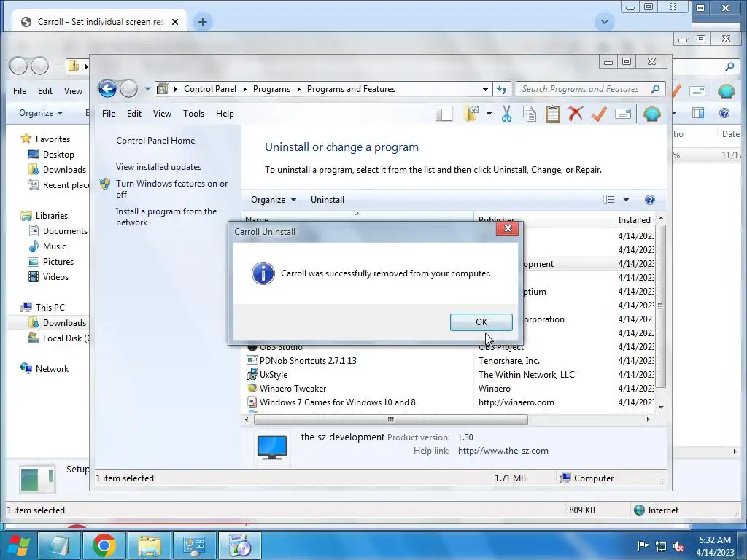Select Windows 7 Games for Windows 10 and 8
Viewport: 747px width, 560px height.
pyautogui.click(x=337, y=402)
